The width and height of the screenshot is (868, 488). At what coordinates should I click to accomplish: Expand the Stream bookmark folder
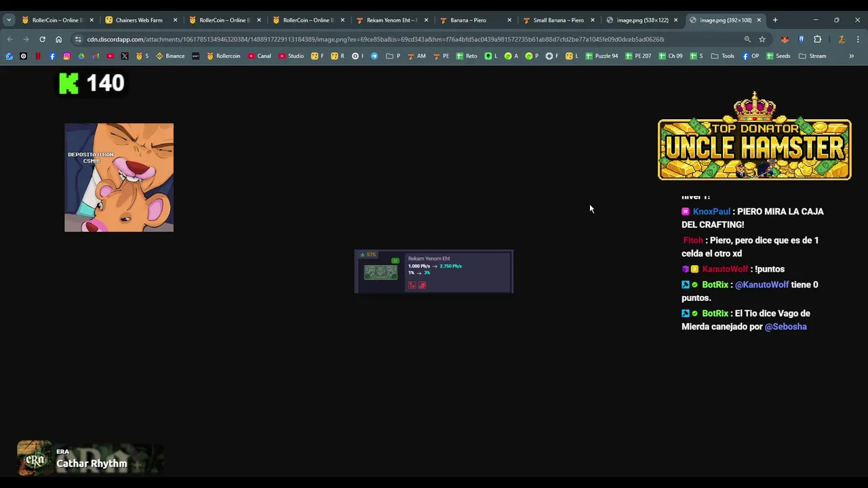[812, 56]
